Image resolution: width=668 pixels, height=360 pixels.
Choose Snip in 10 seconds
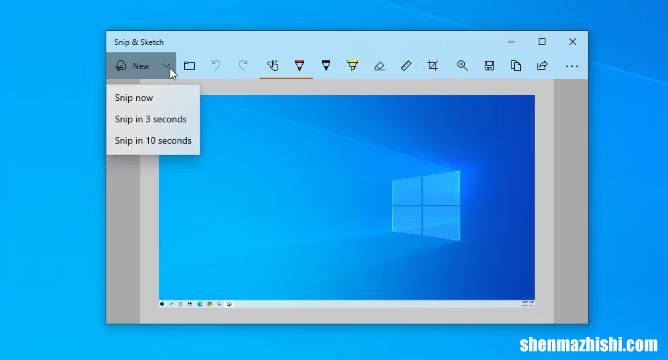tap(153, 141)
